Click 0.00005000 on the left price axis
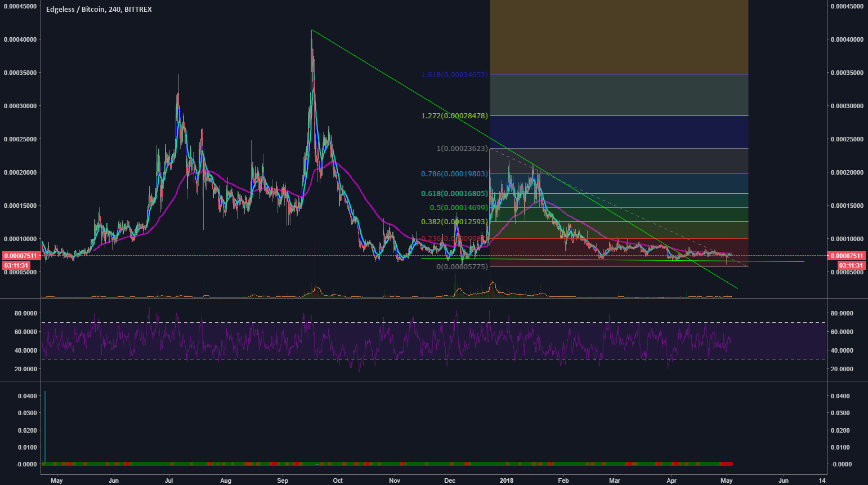The width and height of the screenshot is (868, 485). pyautogui.click(x=20, y=272)
